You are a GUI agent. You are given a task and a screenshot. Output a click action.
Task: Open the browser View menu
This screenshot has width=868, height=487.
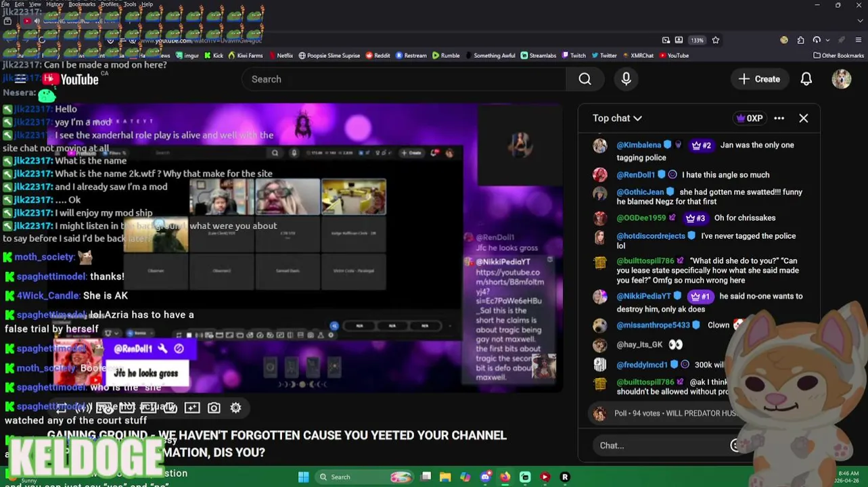coord(35,4)
